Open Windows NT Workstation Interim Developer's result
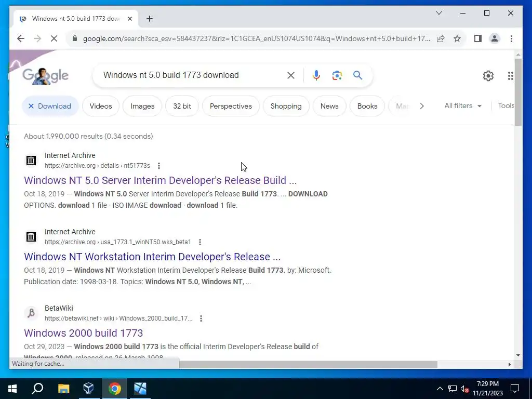Image resolution: width=532 pixels, height=399 pixels. [x=152, y=257]
